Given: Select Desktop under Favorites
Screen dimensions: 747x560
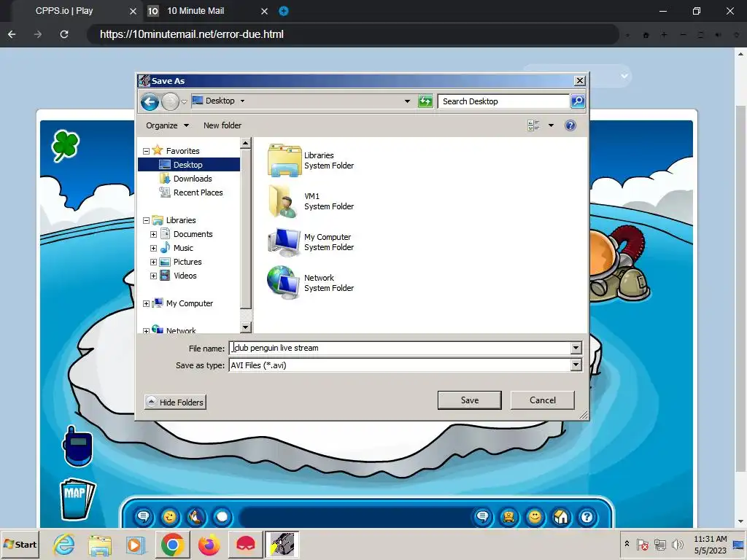Looking at the screenshot, I should click(x=189, y=164).
